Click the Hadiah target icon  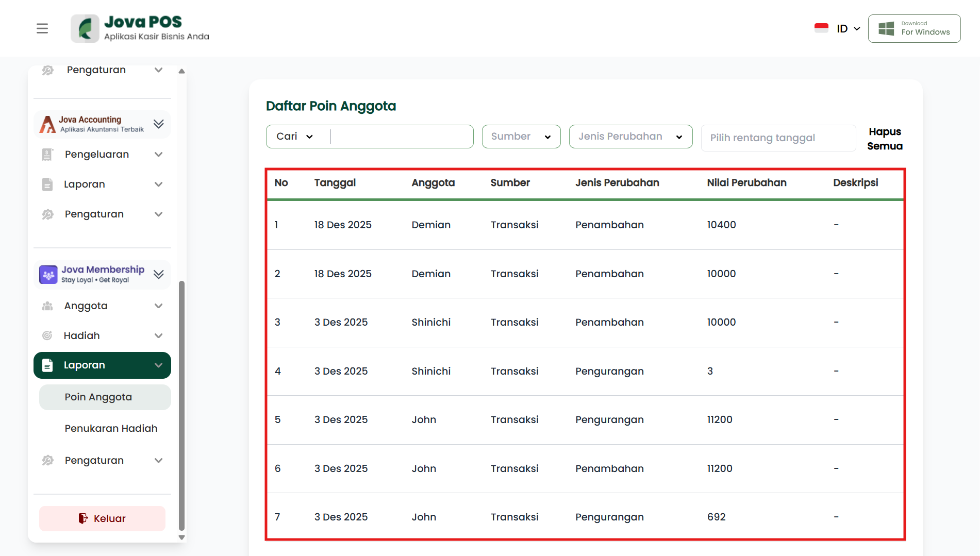(x=47, y=336)
